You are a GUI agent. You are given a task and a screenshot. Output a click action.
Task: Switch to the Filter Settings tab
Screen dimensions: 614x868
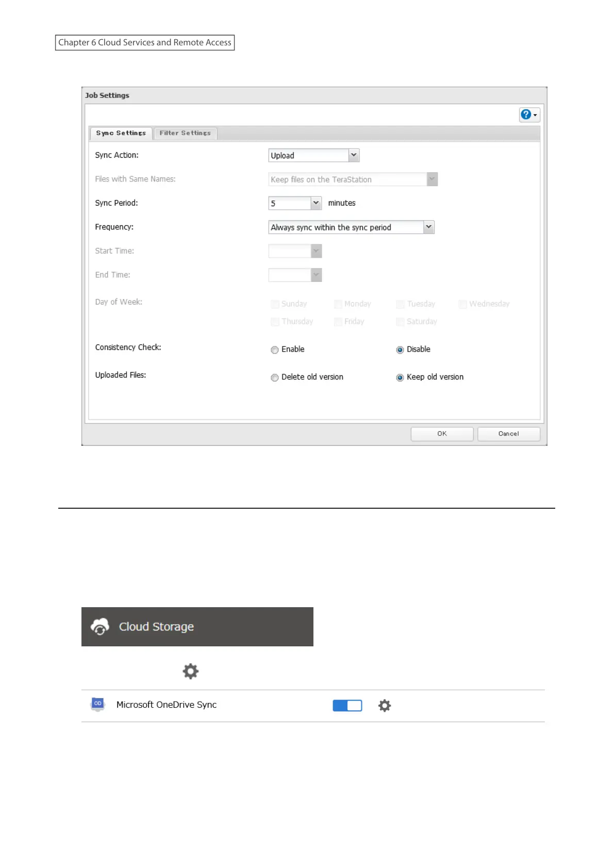185,133
